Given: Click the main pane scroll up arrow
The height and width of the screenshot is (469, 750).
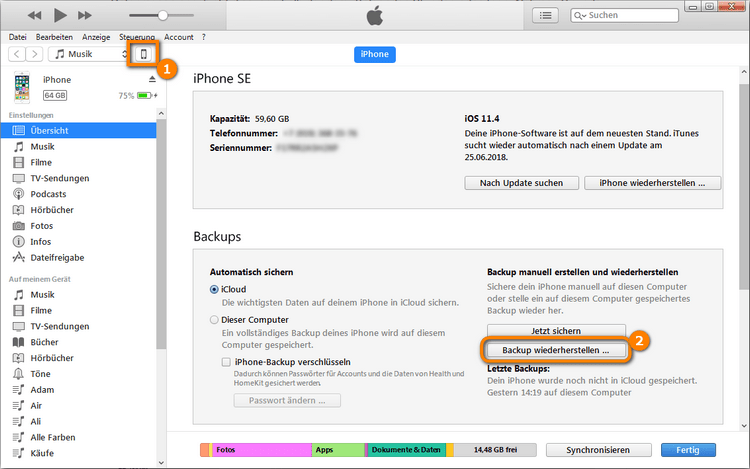Looking at the screenshot, I should 744,72.
